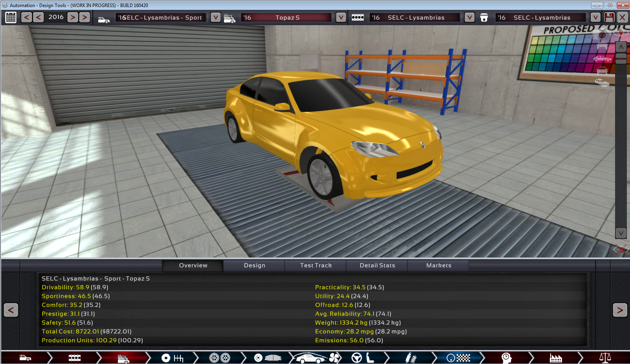This screenshot has height=364, width=630.
Task: Open the steering wheel interior section
Action: (356, 358)
